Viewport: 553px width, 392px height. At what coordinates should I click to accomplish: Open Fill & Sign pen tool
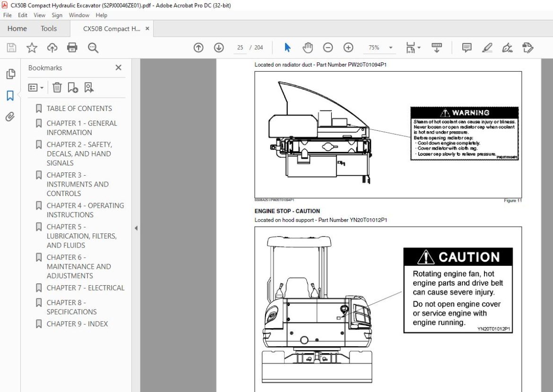click(x=507, y=48)
